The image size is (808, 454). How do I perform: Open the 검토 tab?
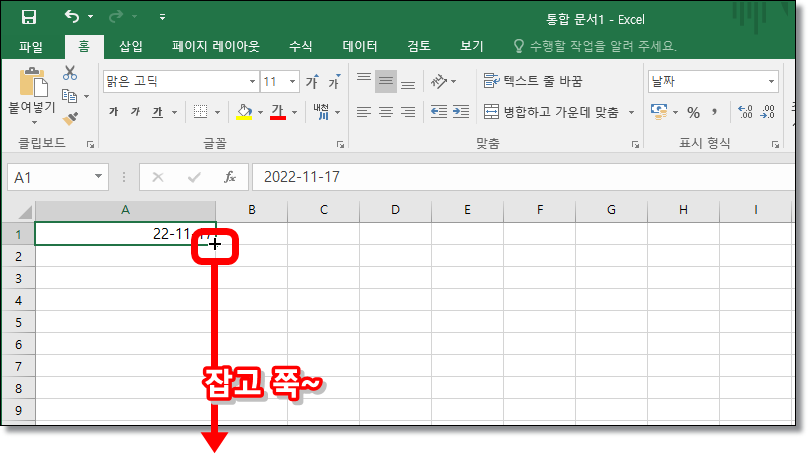click(x=418, y=46)
